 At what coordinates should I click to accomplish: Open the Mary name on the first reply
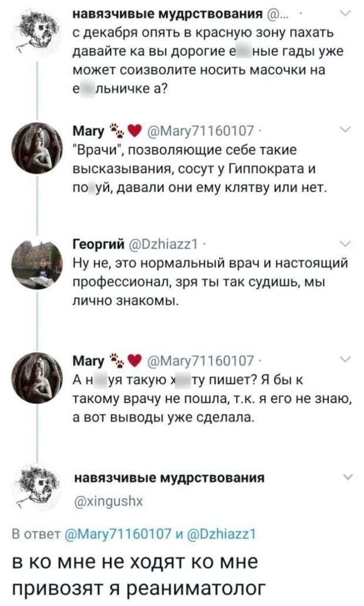click(x=89, y=132)
